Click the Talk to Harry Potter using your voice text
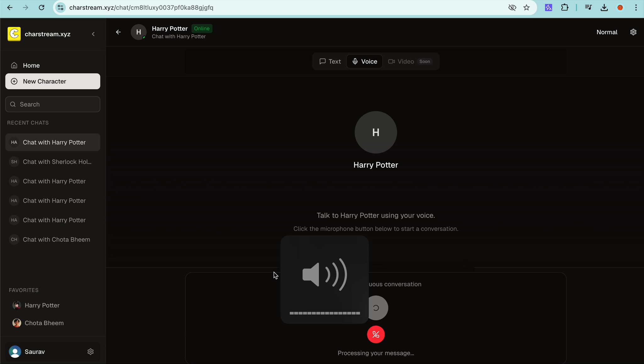The image size is (644, 364). click(x=376, y=216)
